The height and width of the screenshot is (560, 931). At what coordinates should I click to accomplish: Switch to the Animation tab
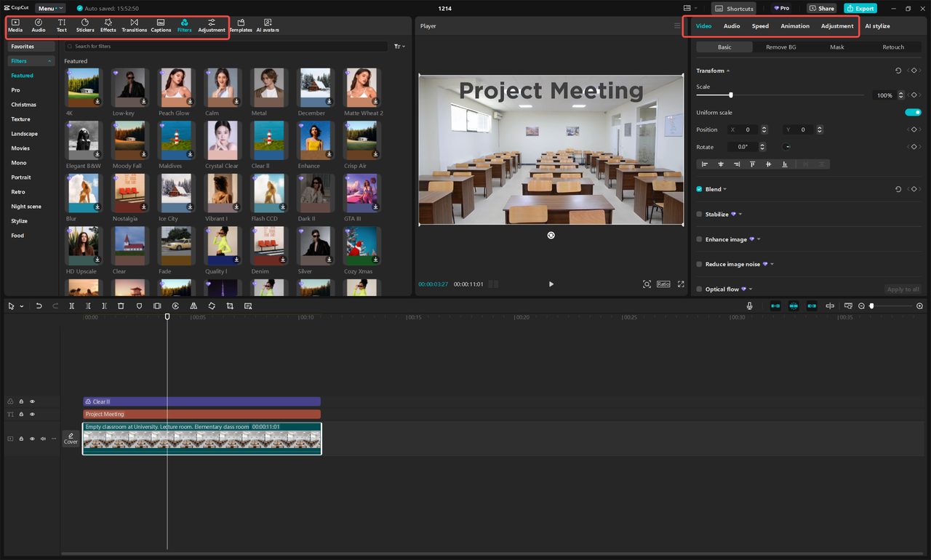pyautogui.click(x=794, y=25)
